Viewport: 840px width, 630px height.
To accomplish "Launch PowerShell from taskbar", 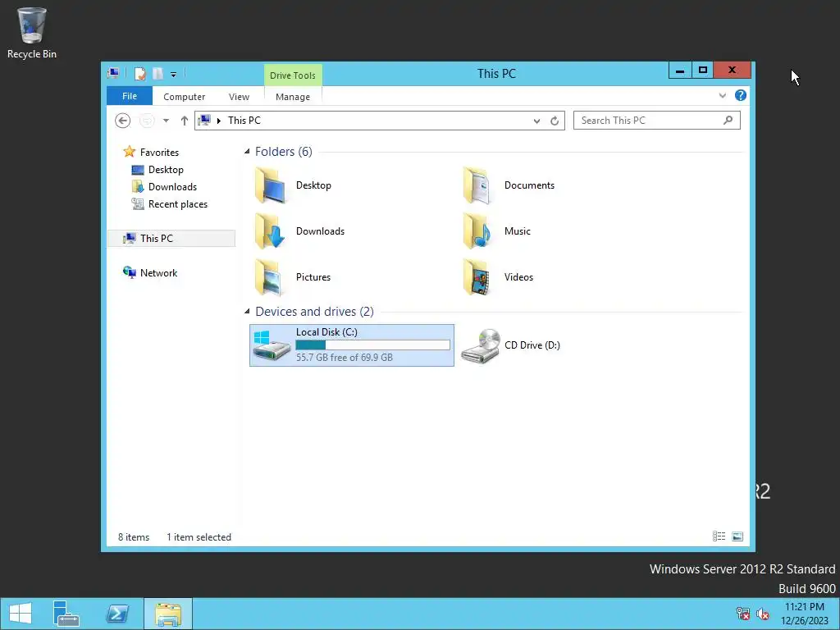I will [117, 614].
